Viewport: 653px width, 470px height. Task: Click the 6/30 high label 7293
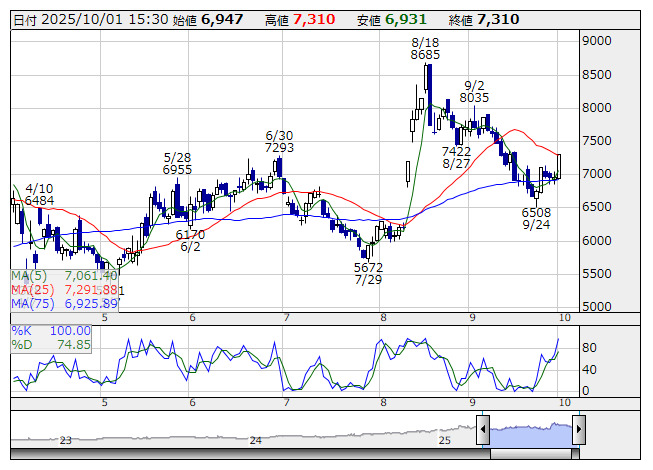click(279, 148)
